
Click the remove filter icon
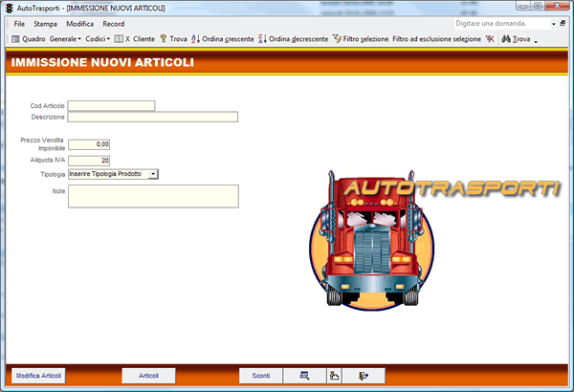pos(490,39)
